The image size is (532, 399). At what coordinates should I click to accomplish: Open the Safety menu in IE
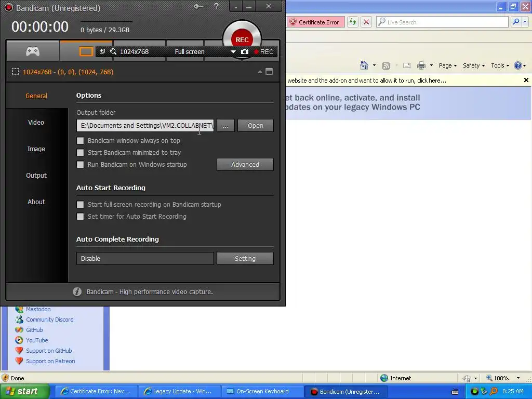point(474,65)
